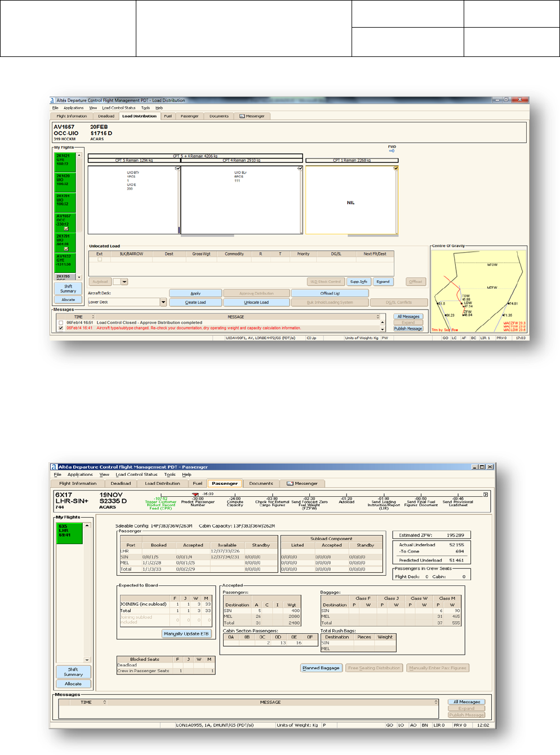Click the Planned Baggage button
Viewport: 560px width, 755px height.
point(321,668)
